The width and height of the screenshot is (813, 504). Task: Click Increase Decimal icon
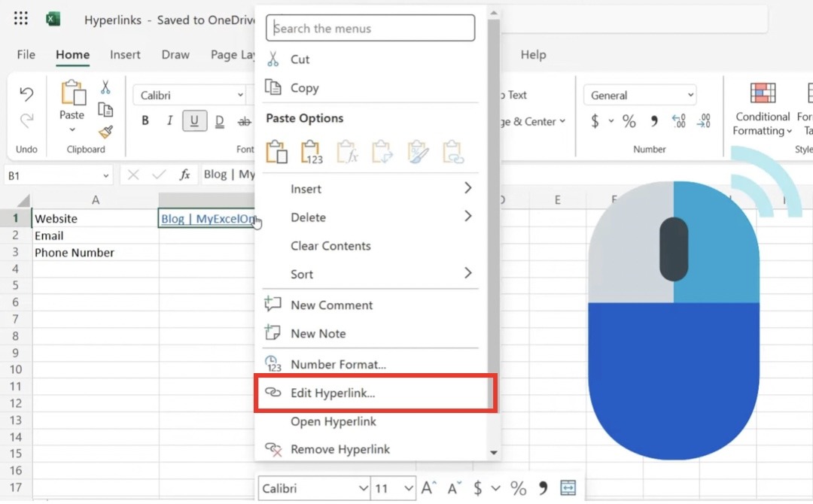click(679, 121)
